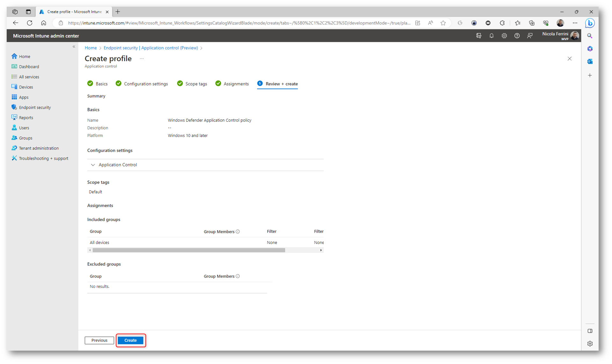Go to browser home page
Screen dimensions: 612x364
click(44, 23)
